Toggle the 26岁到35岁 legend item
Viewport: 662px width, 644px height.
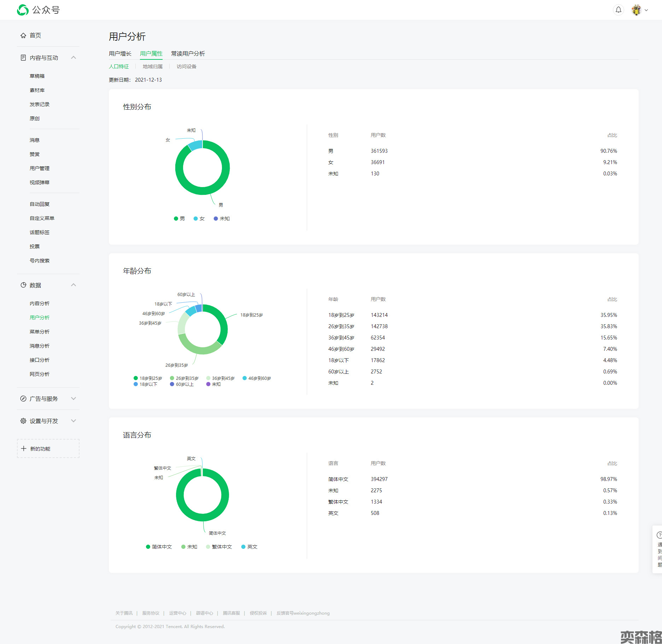point(184,378)
